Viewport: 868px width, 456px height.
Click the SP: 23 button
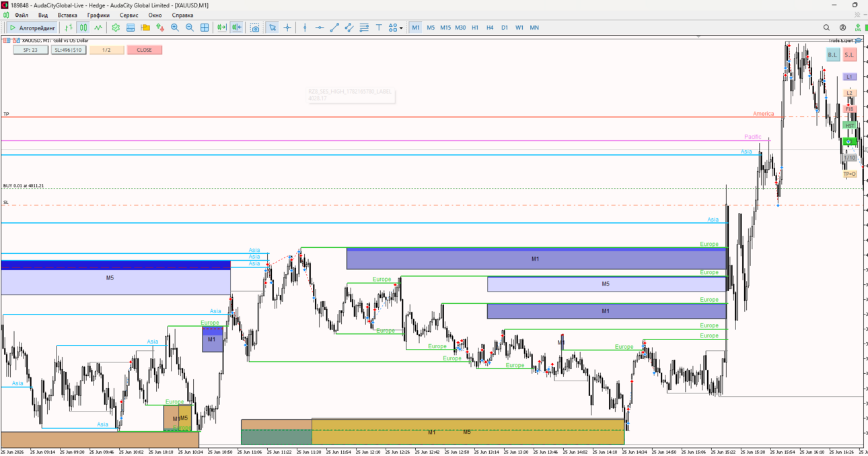point(31,50)
